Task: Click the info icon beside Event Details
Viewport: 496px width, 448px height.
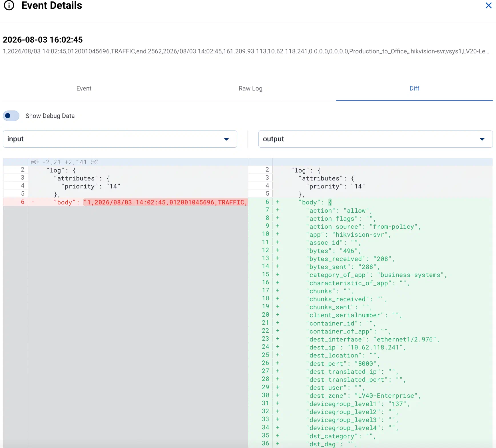Action: (x=9, y=5)
